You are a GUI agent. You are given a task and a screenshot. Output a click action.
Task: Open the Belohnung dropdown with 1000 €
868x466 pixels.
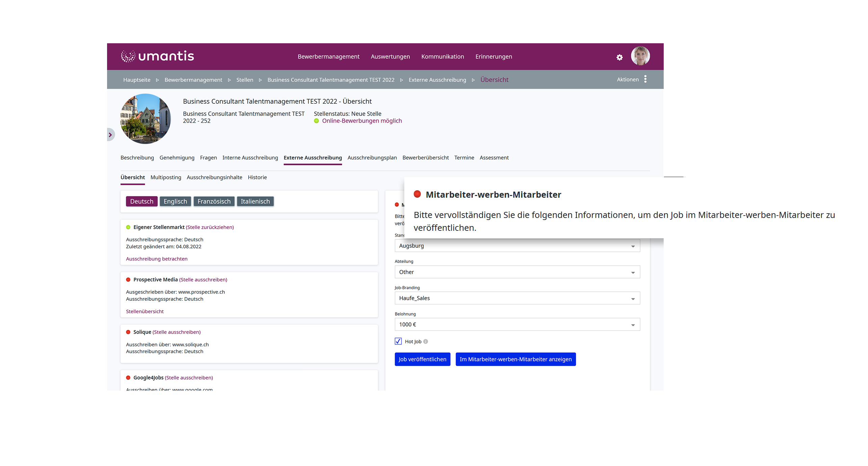pos(517,324)
